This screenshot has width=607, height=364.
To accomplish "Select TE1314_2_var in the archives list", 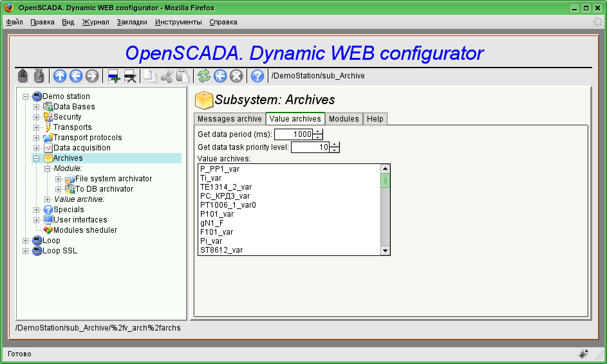I will pyautogui.click(x=226, y=187).
